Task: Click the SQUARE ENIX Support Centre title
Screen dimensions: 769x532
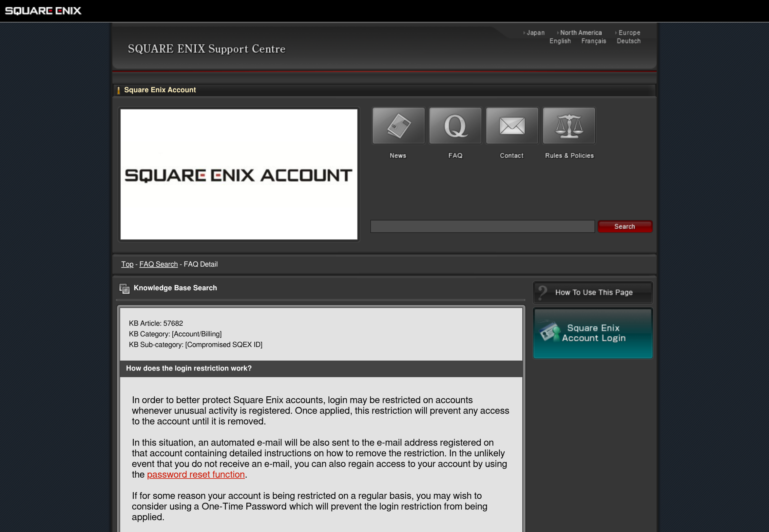Action: tap(207, 49)
